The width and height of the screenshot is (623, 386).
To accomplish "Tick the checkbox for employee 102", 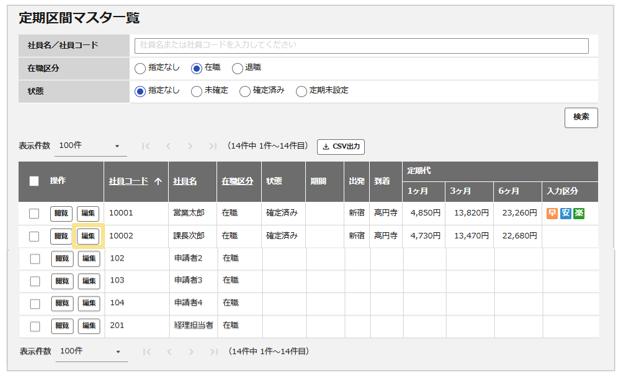I will tap(35, 259).
